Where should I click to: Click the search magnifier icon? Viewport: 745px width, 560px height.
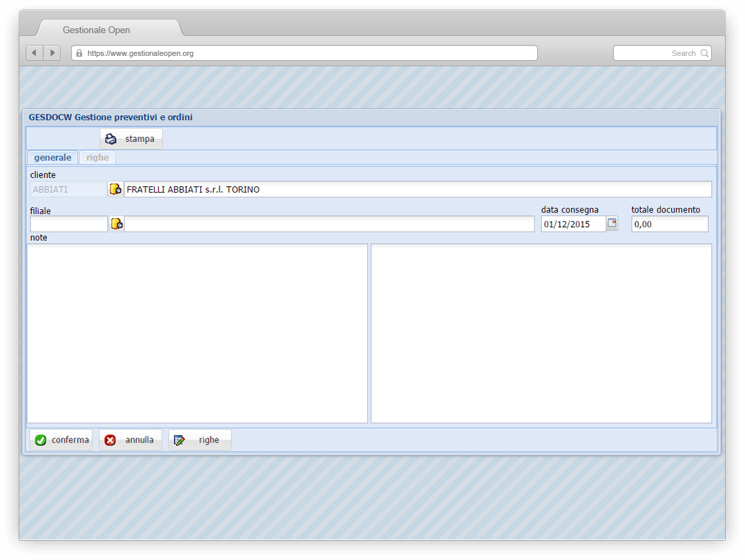[705, 53]
